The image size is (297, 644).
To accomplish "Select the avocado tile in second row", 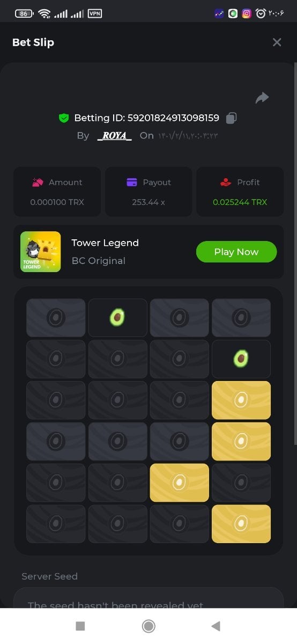I will point(241,359).
